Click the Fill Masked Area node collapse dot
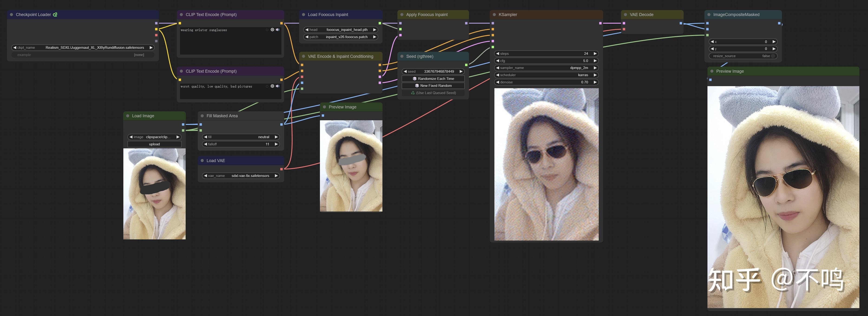 click(202, 116)
